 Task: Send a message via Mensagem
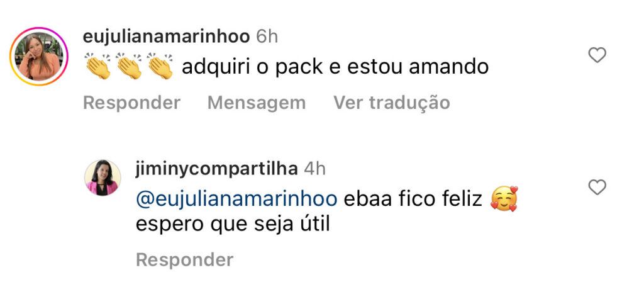257,103
